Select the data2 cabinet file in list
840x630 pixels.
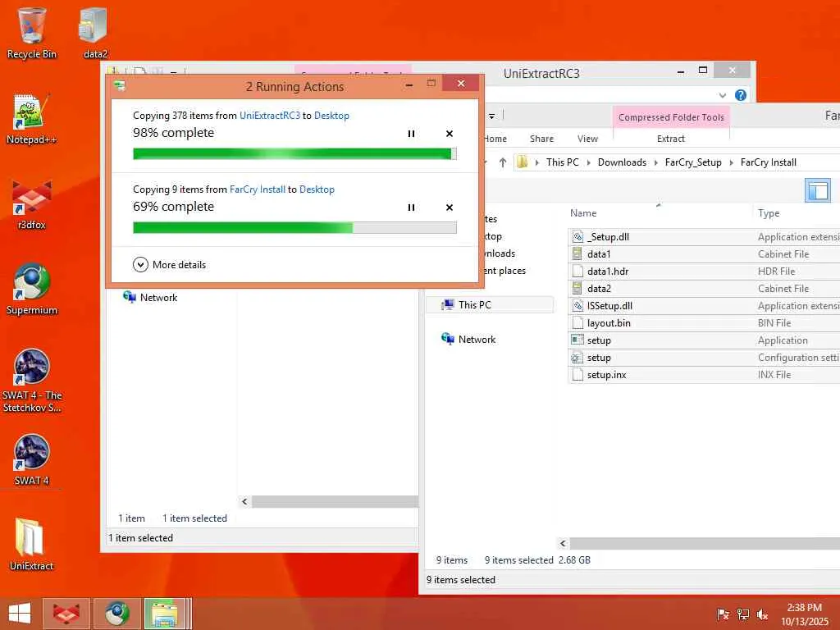704,288
